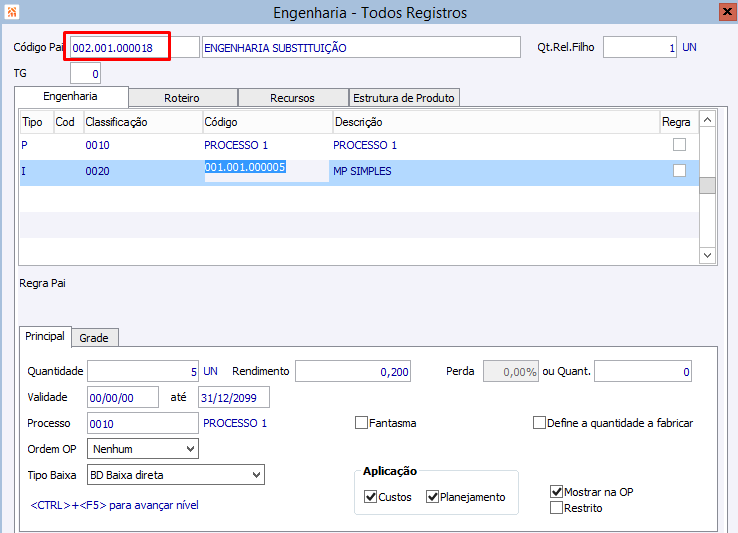
Task: Switch to the Grade tab
Action: (x=94, y=338)
